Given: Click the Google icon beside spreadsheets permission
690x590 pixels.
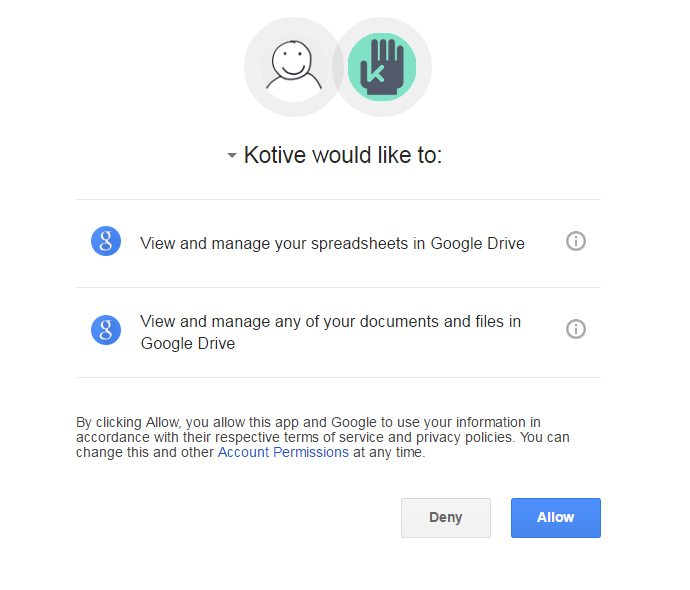Looking at the screenshot, I should pyautogui.click(x=106, y=241).
